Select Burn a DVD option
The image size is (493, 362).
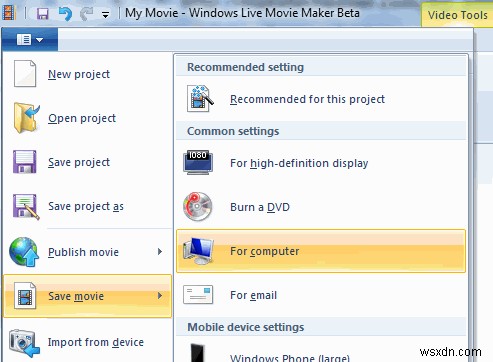click(x=321, y=207)
